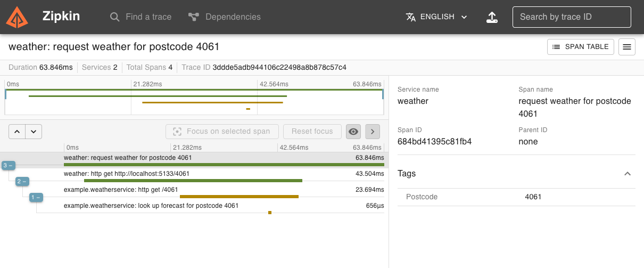The width and height of the screenshot is (644, 268).
Task: Select the next span down arrow
Action: click(34, 131)
